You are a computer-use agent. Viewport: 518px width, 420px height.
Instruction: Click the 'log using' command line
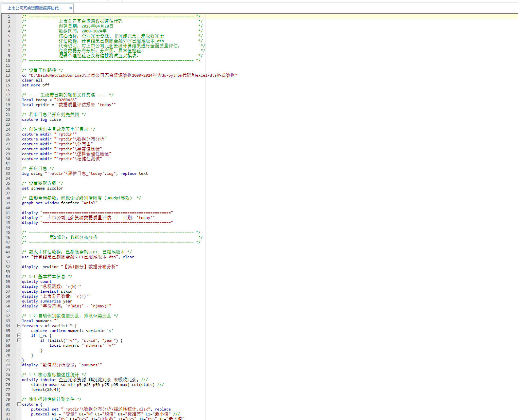85,173
